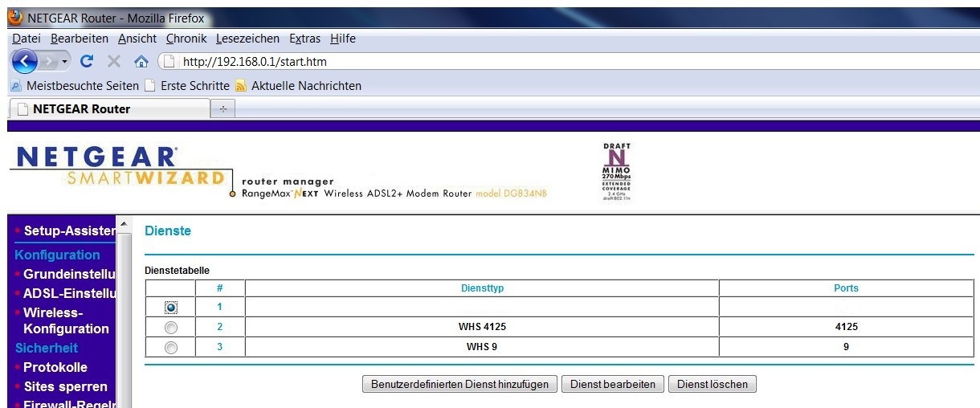Viewport: 980px width, 408px height.
Task: Open the Hilfe menu
Action: 343,39
